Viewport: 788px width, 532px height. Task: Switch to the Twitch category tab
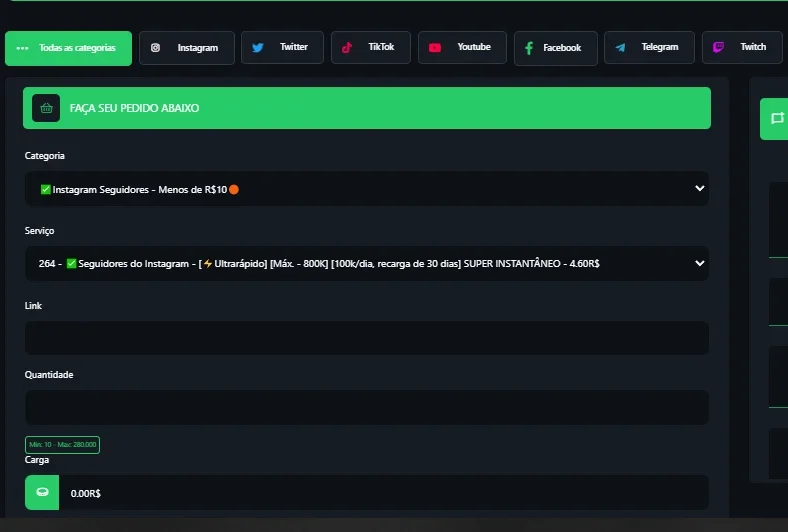point(742,47)
